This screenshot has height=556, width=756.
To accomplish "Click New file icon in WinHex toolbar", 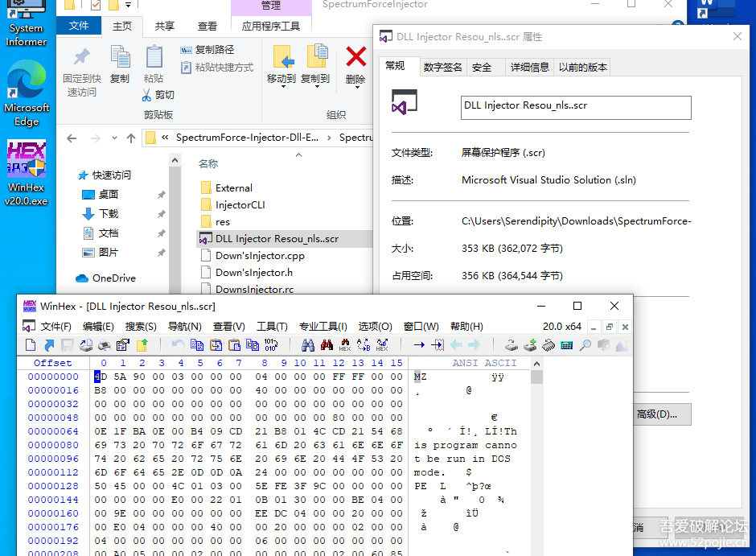I will [31, 345].
